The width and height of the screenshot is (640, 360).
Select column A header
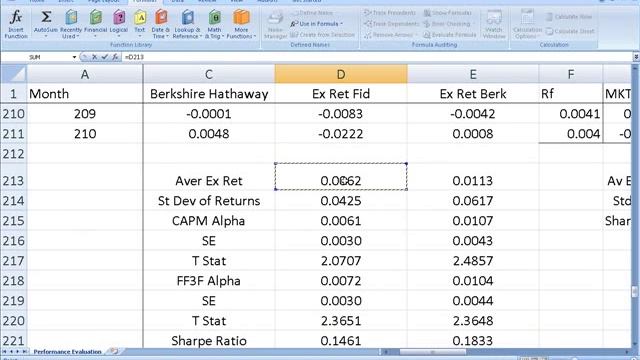(x=85, y=74)
